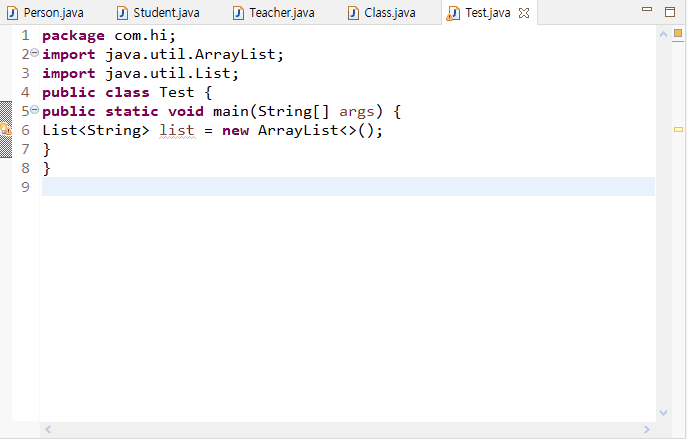Image resolution: width=687 pixels, height=439 pixels.
Task: Activate the Test.java tab
Action: coord(487,13)
